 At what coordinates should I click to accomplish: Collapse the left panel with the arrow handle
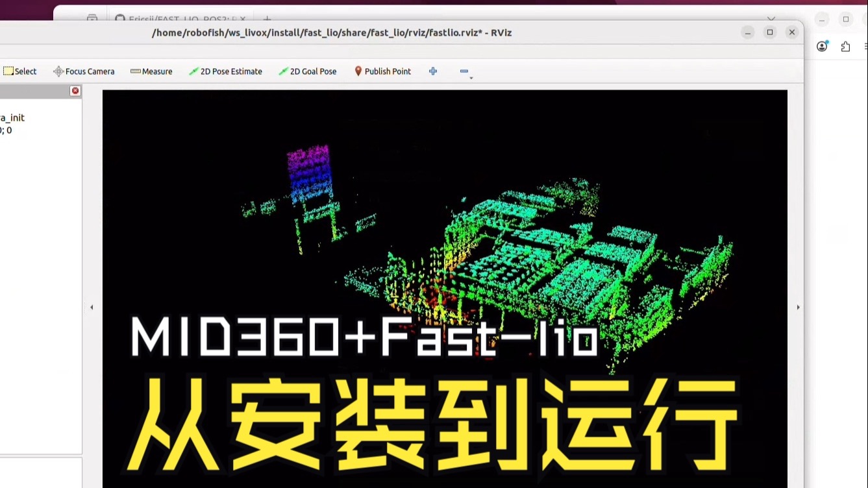[92, 307]
